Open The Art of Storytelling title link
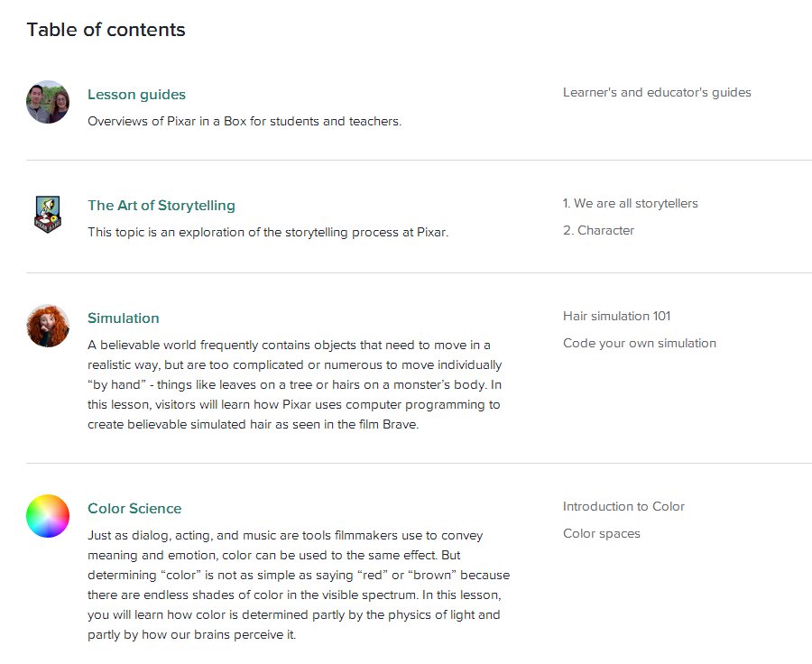This screenshot has height=664, width=812. pyautogui.click(x=161, y=206)
